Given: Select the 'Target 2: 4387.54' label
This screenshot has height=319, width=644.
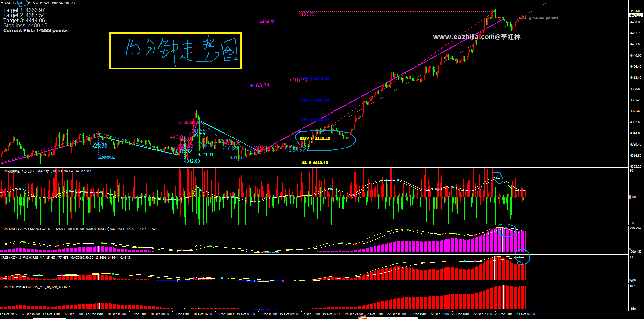Looking at the screenshot, I should point(24,15).
